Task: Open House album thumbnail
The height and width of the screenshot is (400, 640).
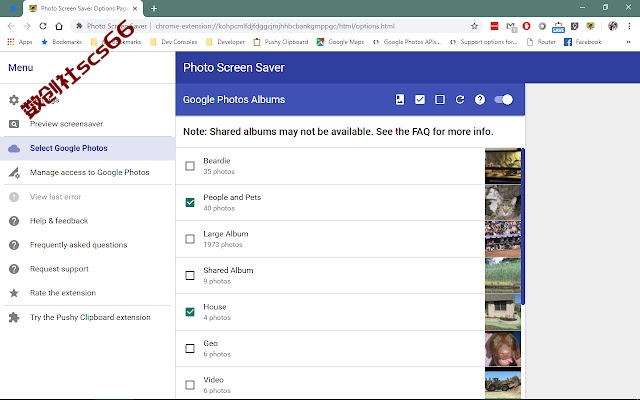Action: coord(503,312)
